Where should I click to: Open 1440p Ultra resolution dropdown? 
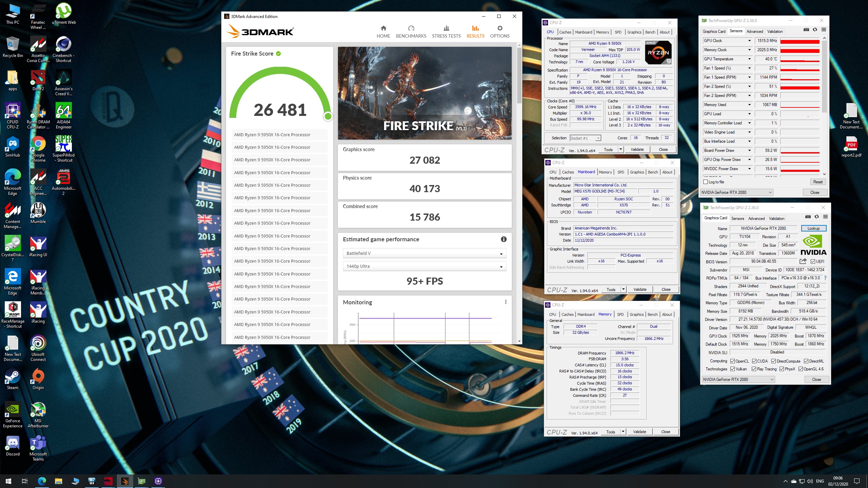[425, 266]
